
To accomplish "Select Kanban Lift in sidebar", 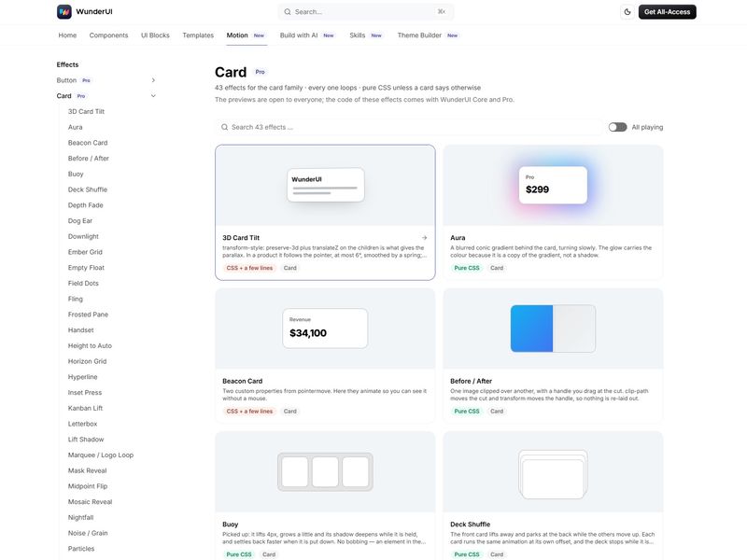I will (x=85, y=409).
